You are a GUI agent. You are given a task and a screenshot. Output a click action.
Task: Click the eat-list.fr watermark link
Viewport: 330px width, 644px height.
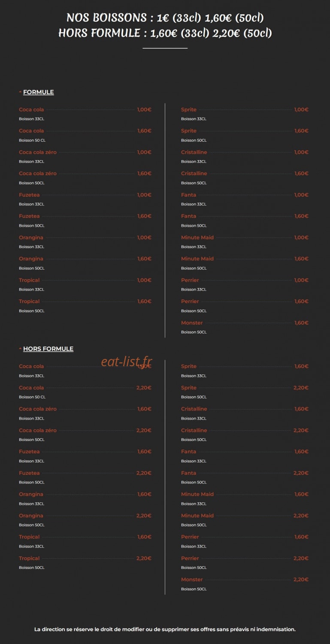(127, 362)
